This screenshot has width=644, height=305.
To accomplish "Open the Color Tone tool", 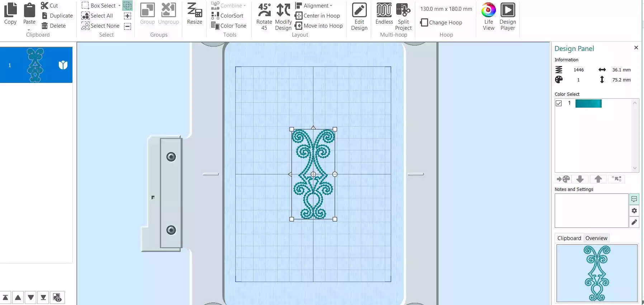I will [229, 25].
